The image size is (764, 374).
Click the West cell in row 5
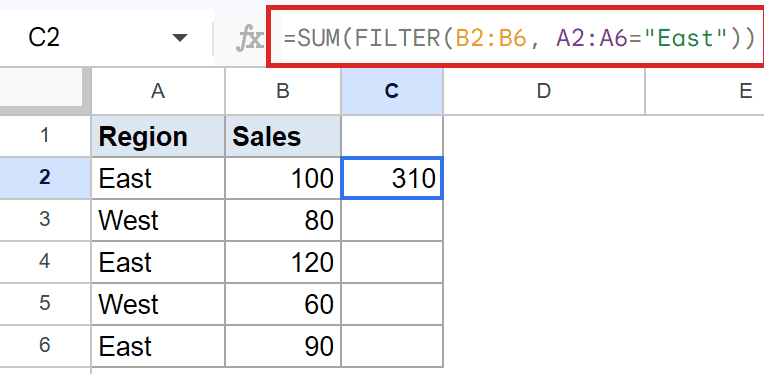click(x=158, y=303)
